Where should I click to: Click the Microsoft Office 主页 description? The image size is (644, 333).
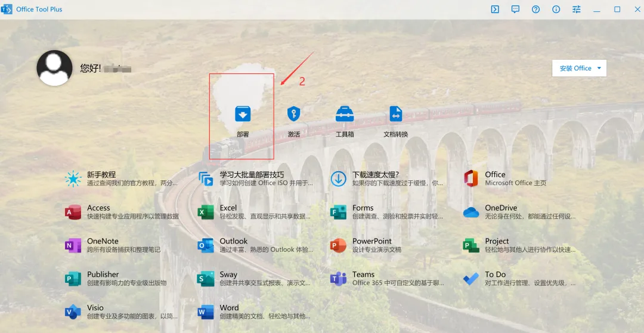(516, 183)
